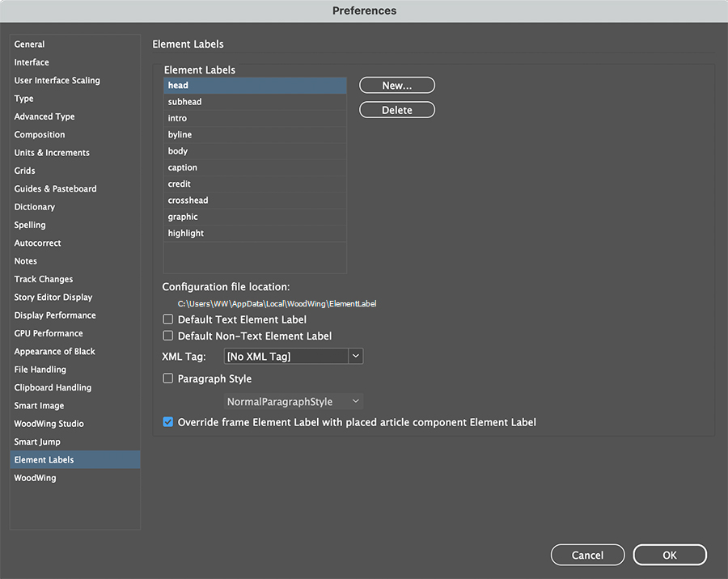Click Cancel to dismiss preferences
This screenshot has width=728, height=579.
[x=587, y=555]
